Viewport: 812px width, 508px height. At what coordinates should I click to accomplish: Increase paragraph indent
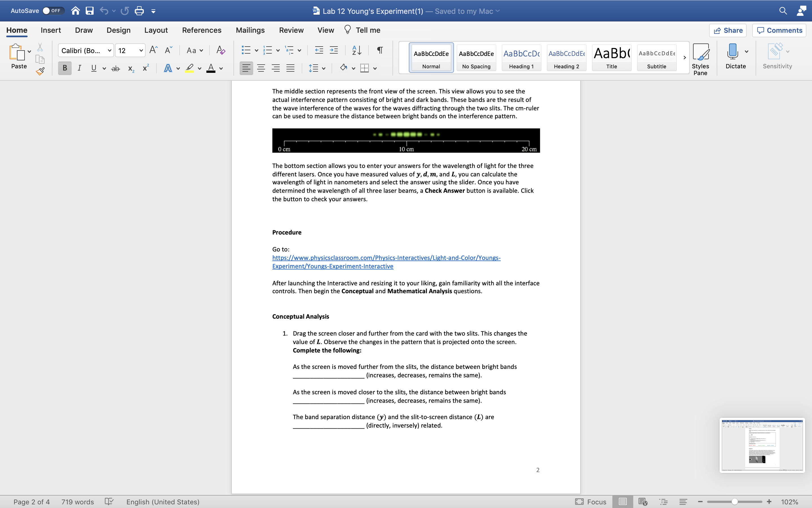[334, 50]
